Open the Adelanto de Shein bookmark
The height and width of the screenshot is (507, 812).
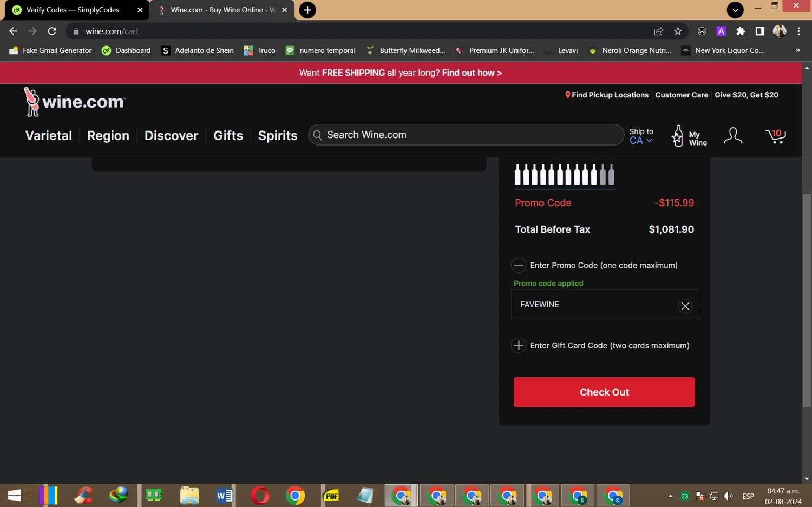[198, 50]
